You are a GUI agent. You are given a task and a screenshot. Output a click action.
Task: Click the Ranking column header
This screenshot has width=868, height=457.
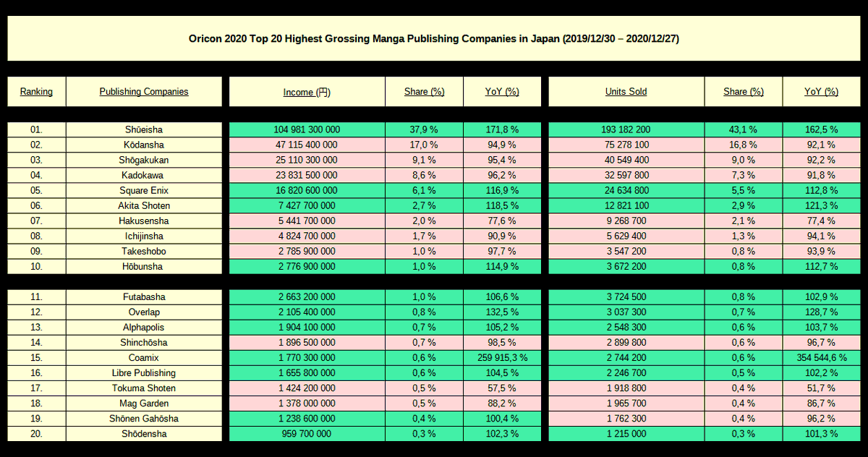[36, 92]
